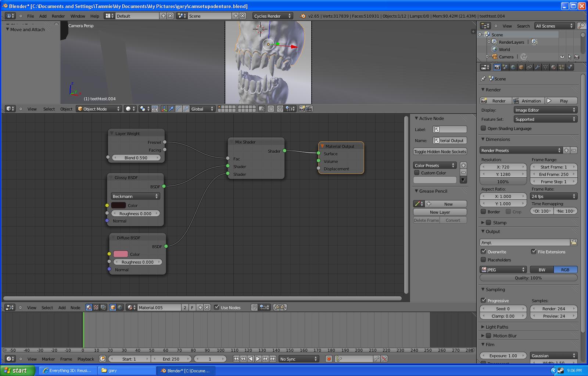This screenshot has height=376, width=588.
Task: Open the Render context tab (camera icon)
Action: 497,67
